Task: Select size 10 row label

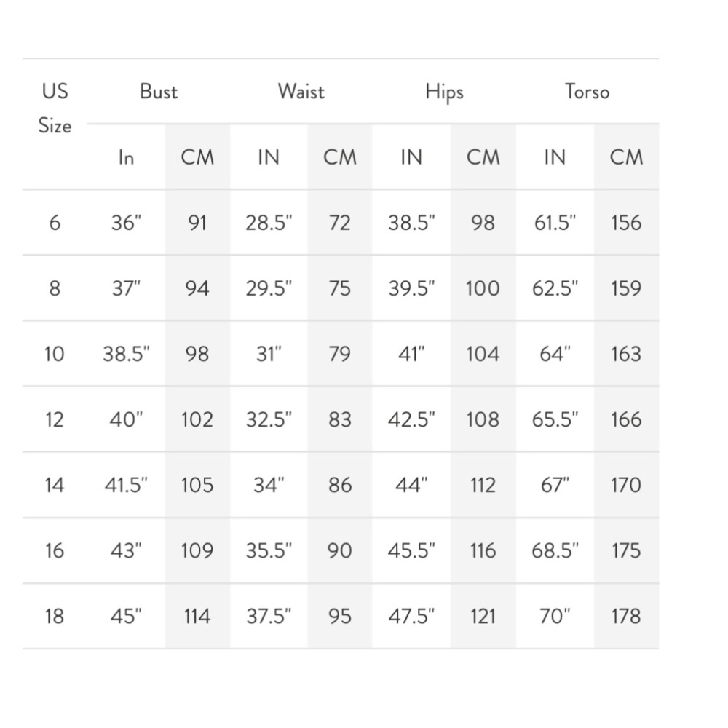Action: click(55, 354)
